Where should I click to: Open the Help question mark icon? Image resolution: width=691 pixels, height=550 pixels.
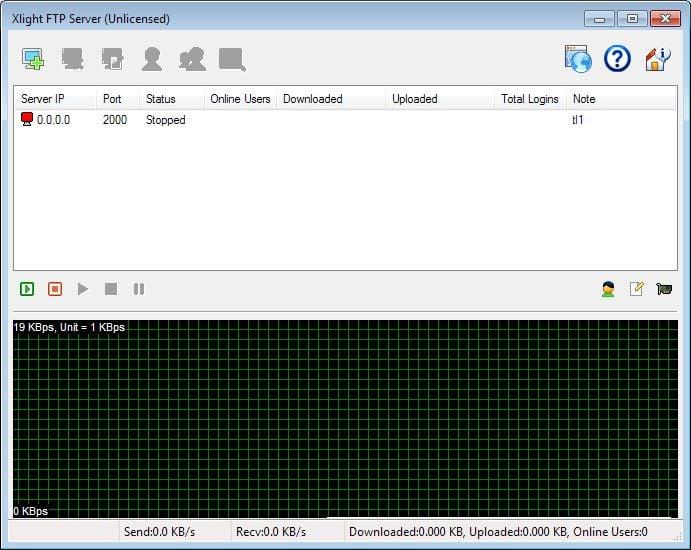click(x=617, y=59)
